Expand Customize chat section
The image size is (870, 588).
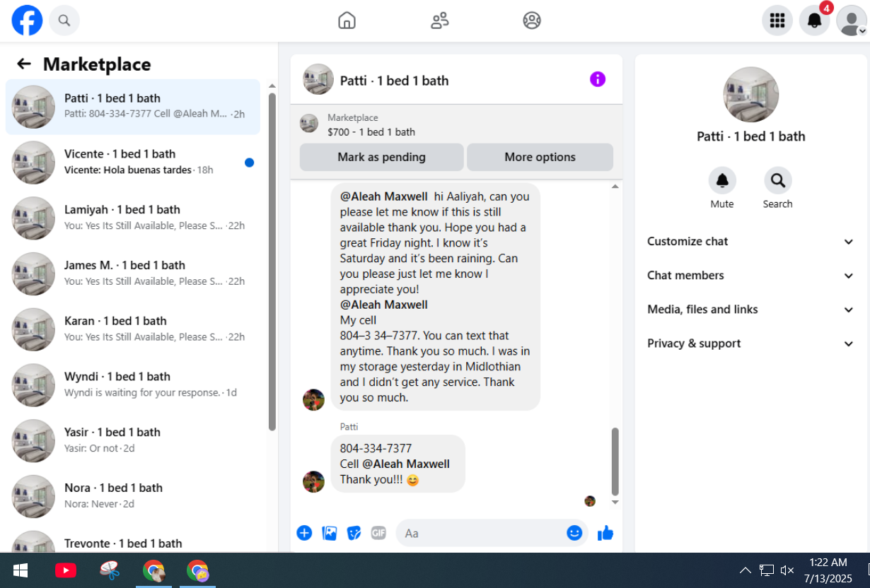pyautogui.click(x=751, y=242)
